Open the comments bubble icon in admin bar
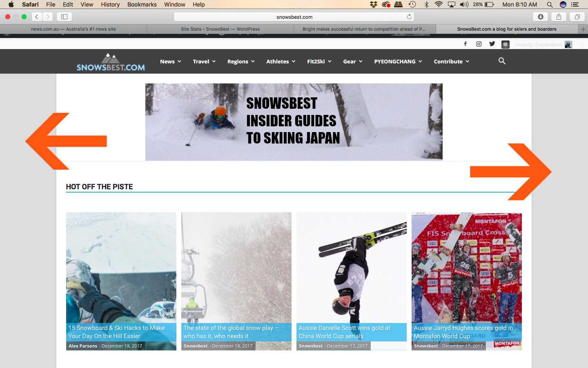This screenshot has height=368, width=588. click(506, 44)
